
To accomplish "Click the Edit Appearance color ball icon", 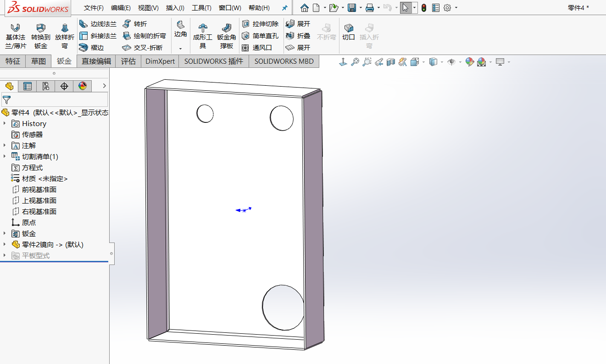I will tap(469, 62).
